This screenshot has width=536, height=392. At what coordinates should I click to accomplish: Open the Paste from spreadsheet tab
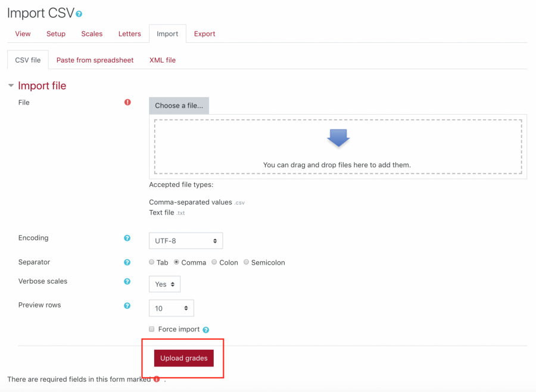[95, 60]
